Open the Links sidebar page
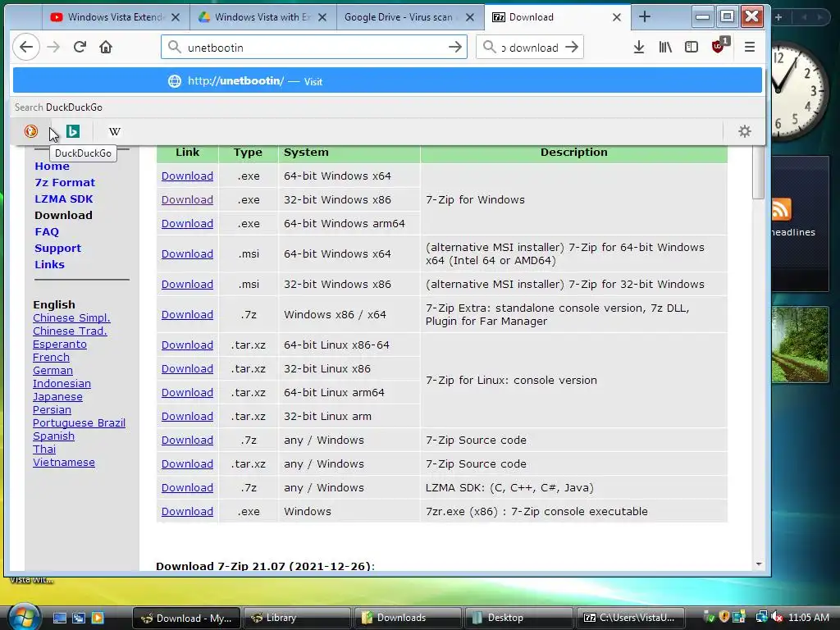This screenshot has width=840, height=630. pyautogui.click(x=49, y=265)
